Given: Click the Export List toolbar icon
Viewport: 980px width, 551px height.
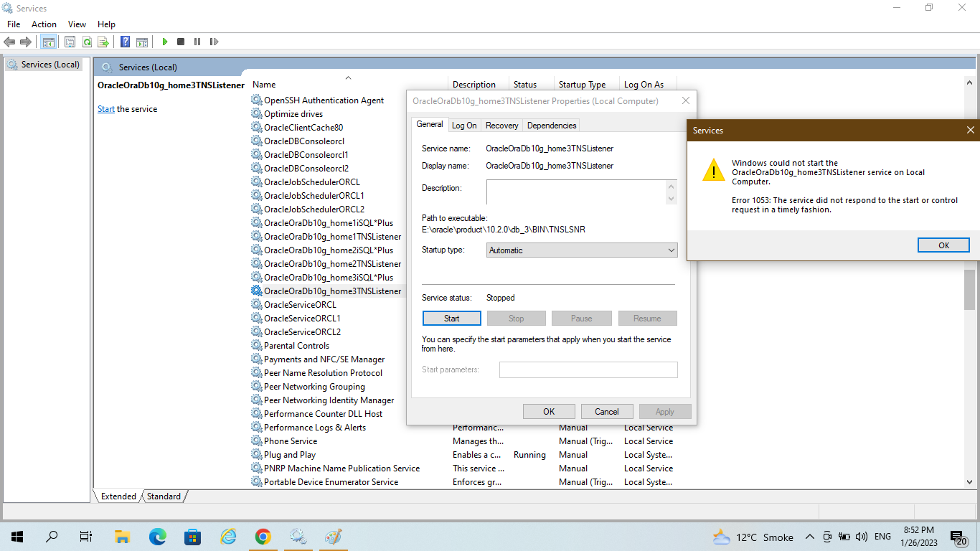Looking at the screenshot, I should (103, 42).
